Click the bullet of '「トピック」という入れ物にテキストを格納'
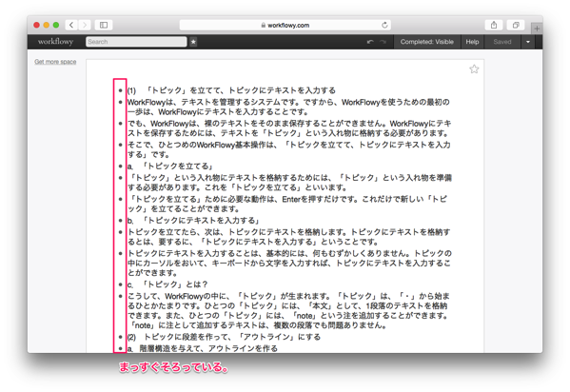The width and height of the screenshot is (570, 392). pos(120,178)
